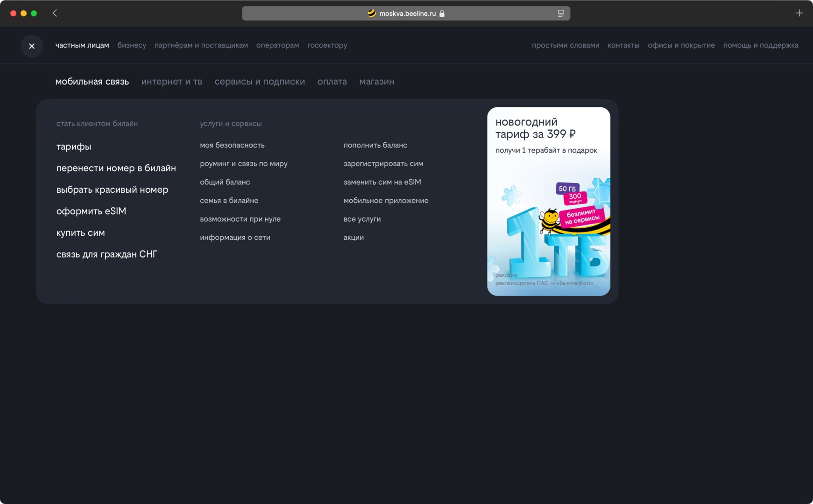Open the оплата section
The image size is (813, 504).
click(x=332, y=82)
